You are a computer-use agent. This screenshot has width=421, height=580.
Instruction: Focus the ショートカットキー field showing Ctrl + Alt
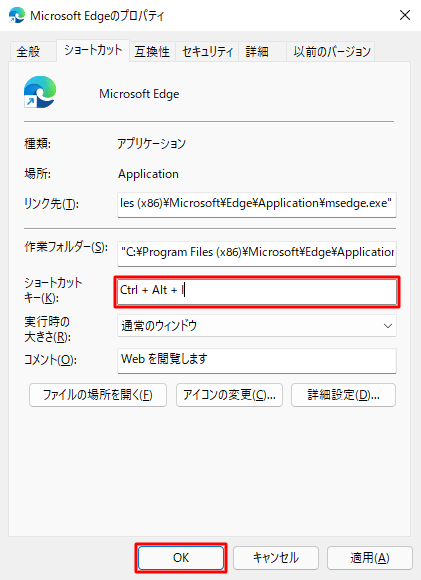click(x=257, y=291)
